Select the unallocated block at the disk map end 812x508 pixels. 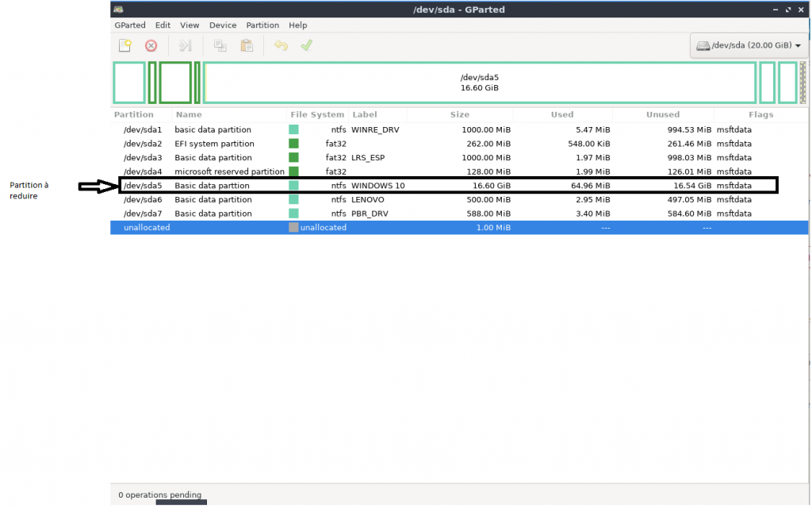(x=802, y=83)
